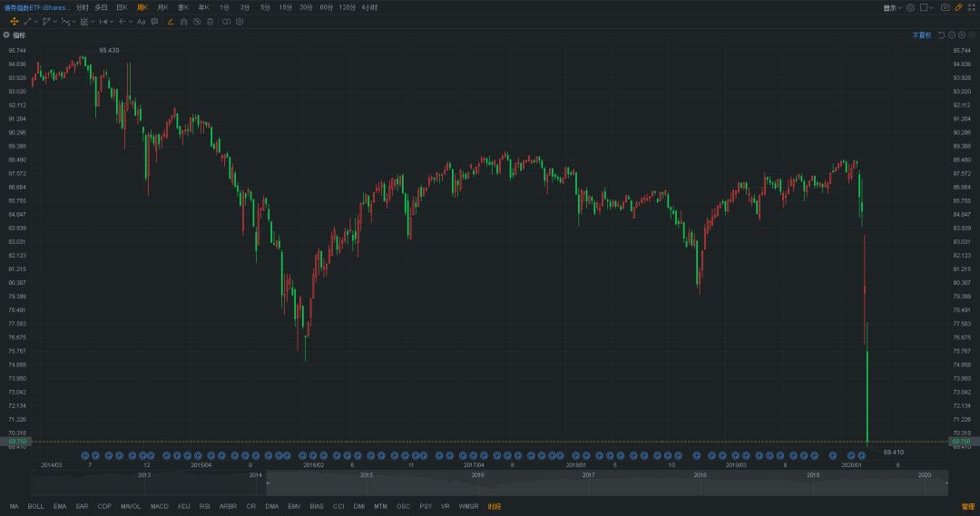Switch to the 月K monthly chart tab
The width and height of the screenshot is (980, 516).
tap(162, 7)
